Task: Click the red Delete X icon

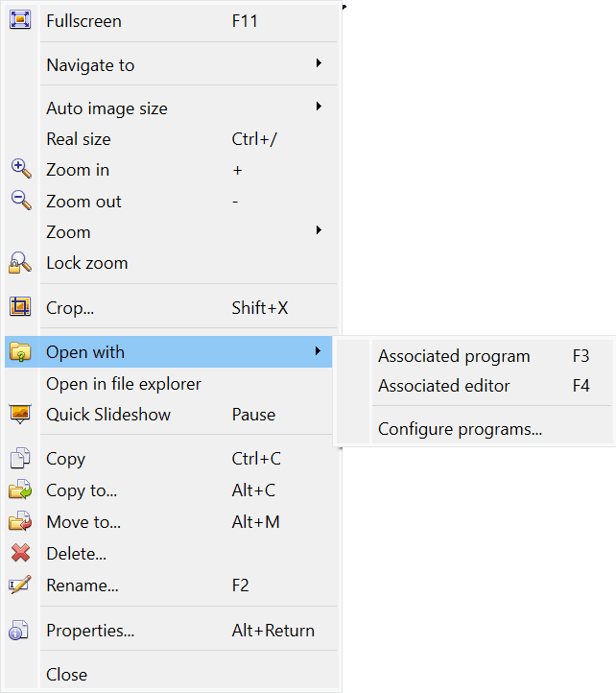Action: [x=20, y=554]
